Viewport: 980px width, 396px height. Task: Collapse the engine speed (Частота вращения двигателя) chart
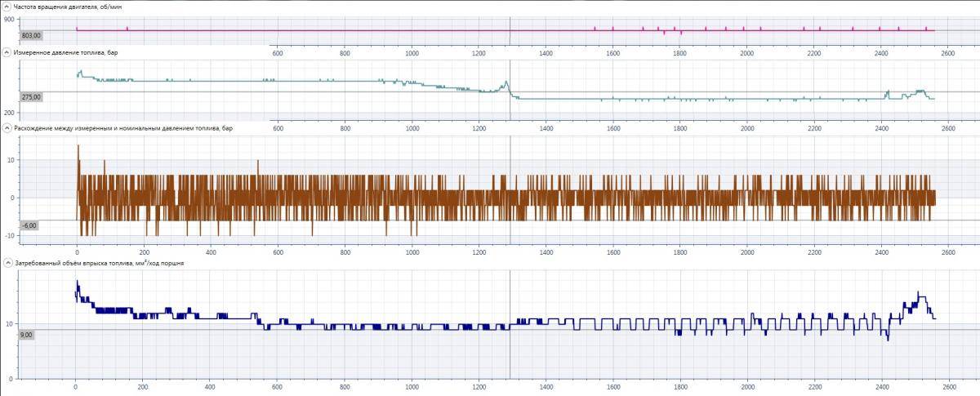pyautogui.click(x=7, y=7)
